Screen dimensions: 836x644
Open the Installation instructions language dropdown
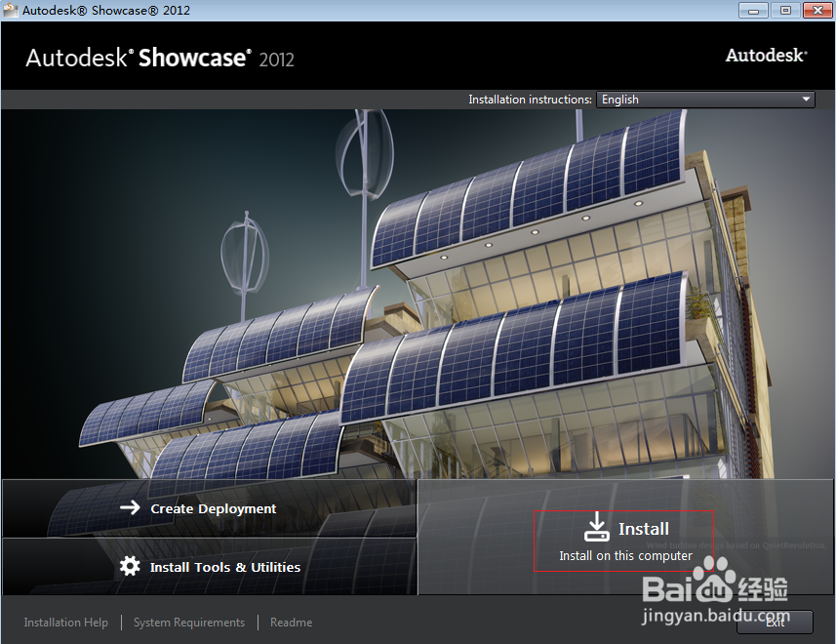(x=705, y=100)
